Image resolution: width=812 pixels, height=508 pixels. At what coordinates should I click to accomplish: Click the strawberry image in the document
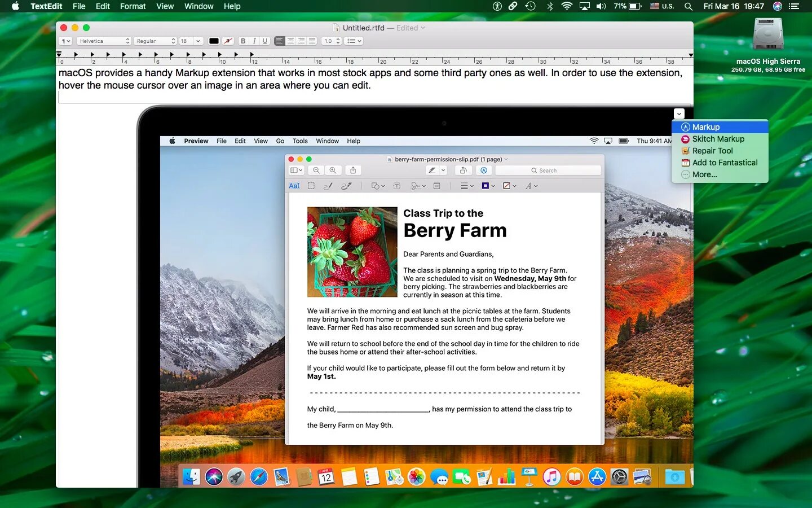tap(352, 252)
